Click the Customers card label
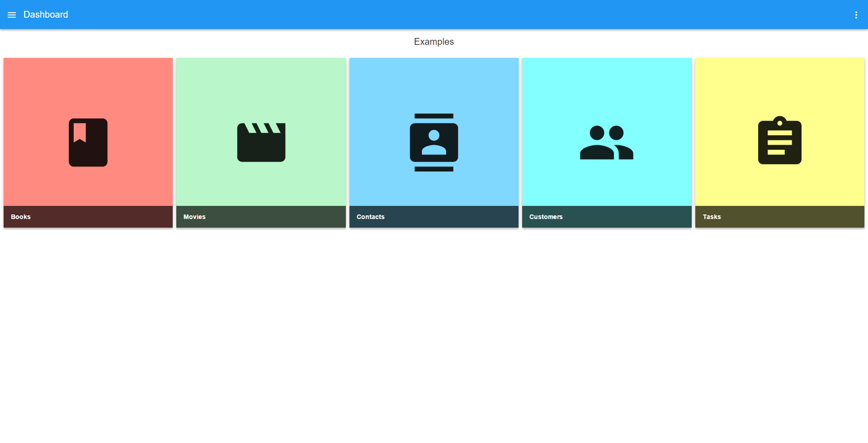Viewport: 868px width, 443px height. 546,217
